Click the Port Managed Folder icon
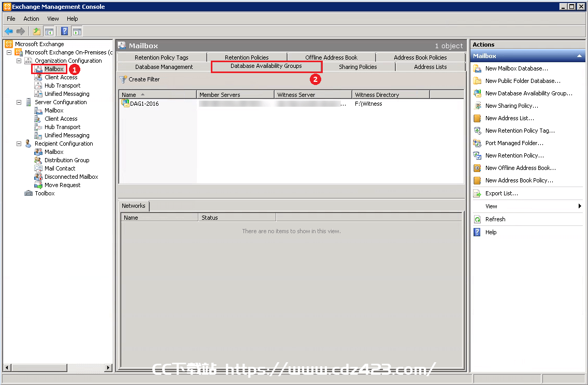The image size is (588, 385). pos(477,143)
